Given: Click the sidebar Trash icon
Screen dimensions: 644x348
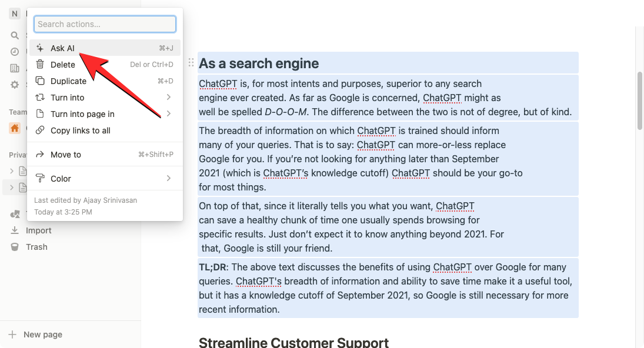Looking at the screenshot, I should 15,247.
